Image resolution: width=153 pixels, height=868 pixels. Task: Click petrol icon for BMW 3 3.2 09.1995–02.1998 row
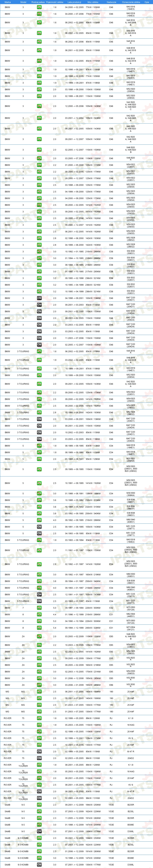coord(39,278)
